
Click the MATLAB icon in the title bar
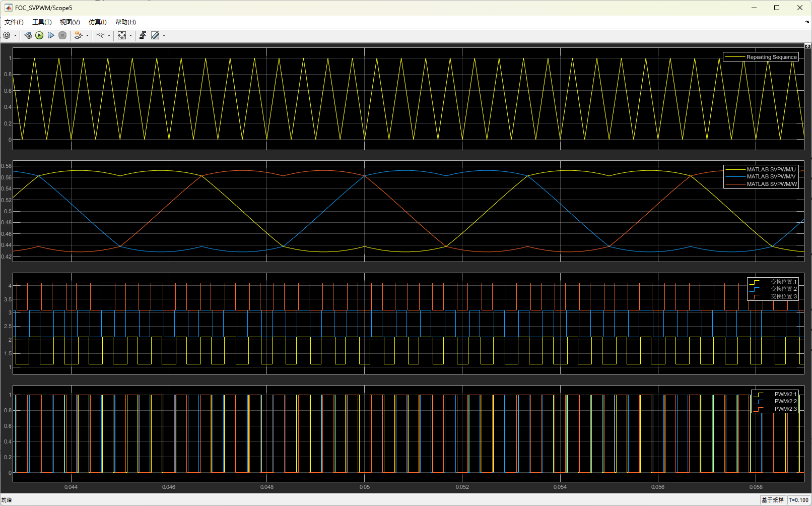coord(8,8)
